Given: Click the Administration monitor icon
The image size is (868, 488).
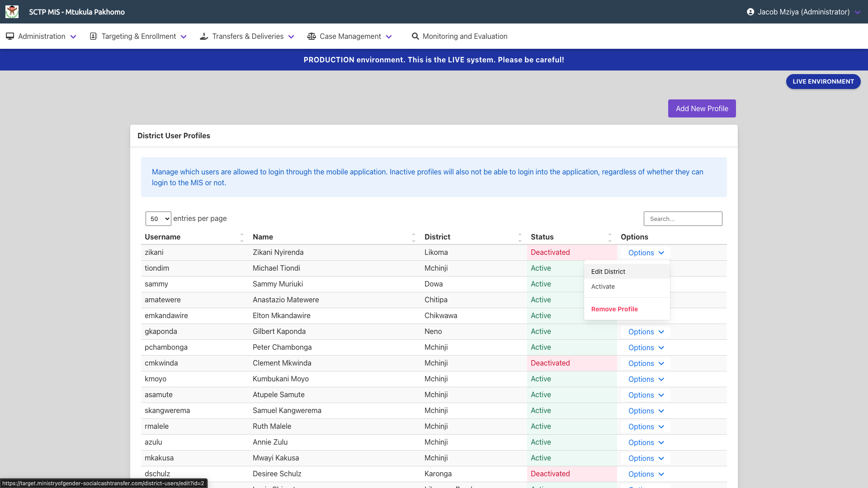Looking at the screenshot, I should tap(9, 36).
